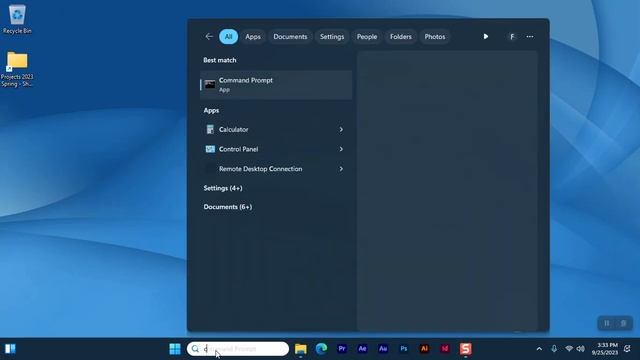Launch Adobe Illustrator from taskbar
The height and width of the screenshot is (360, 640).
coord(424,349)
